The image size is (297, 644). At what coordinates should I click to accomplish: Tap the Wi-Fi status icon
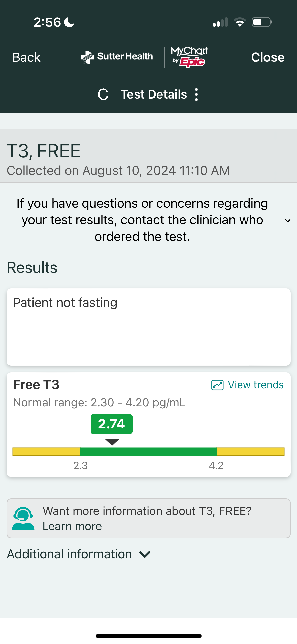[240, 22]
